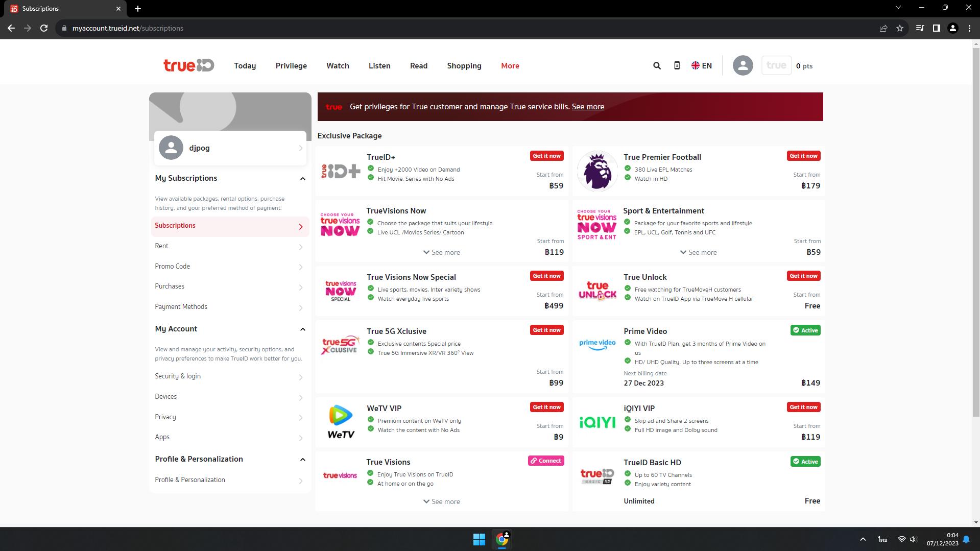Click the True Visions package logo

pyautogui.click(x=340, y=475)
